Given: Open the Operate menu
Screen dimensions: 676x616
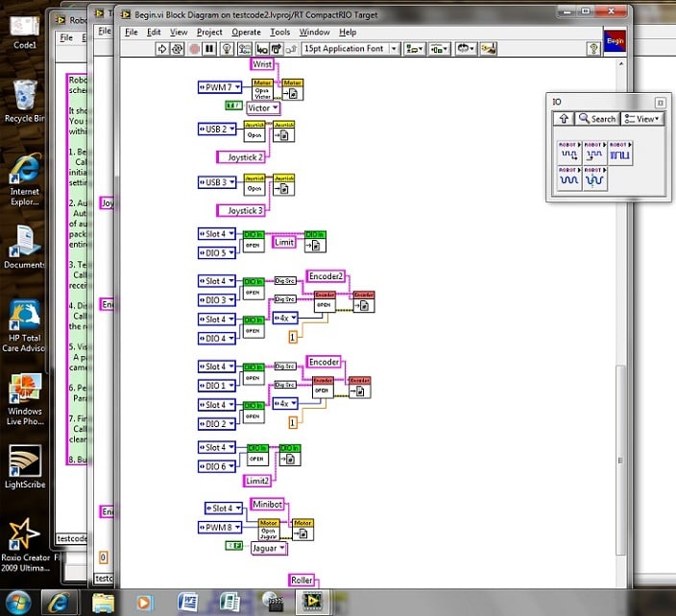Looking at the screenshot, I should point(246,33).
